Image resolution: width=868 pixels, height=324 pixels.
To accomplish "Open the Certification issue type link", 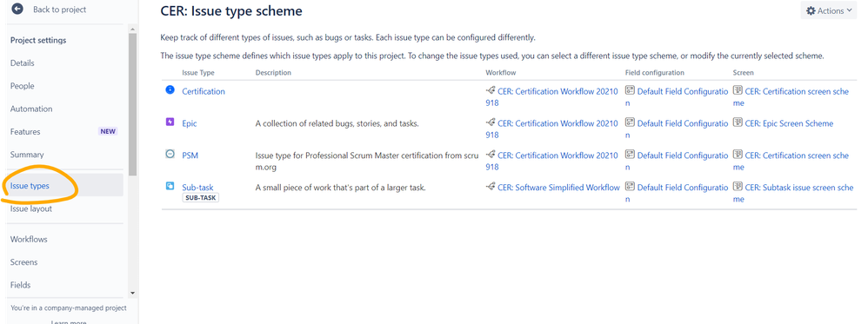I will pos(204,91).
